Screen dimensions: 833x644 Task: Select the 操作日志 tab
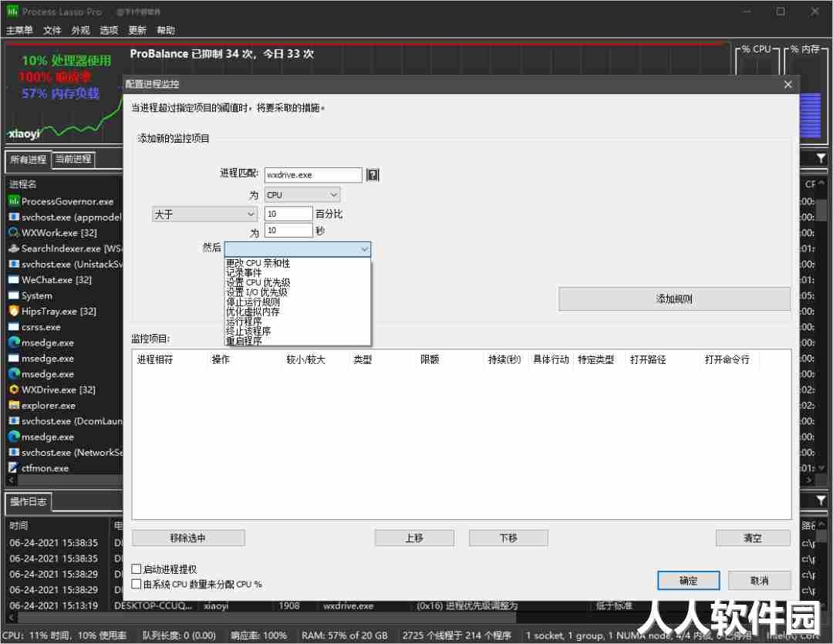[29, 501]
